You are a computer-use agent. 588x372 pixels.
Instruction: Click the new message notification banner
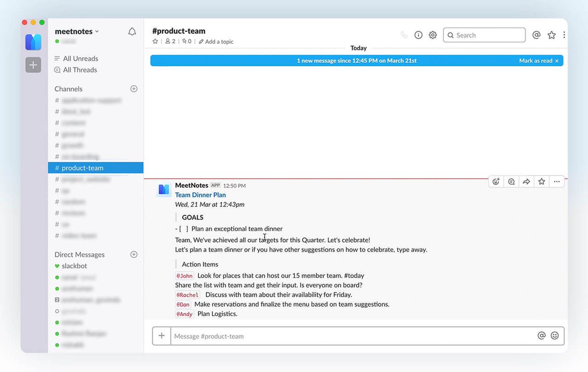click(x=357, y=61)
